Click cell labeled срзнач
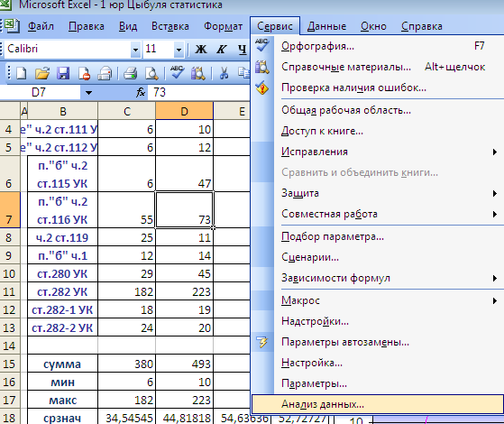Screen dimensions: 504x424 pos(63,418)
